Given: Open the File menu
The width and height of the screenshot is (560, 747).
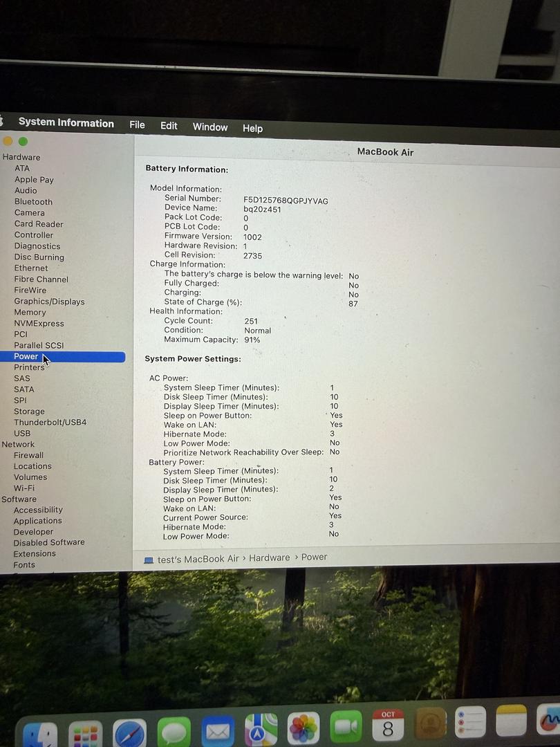Looking at the screenshot, I should 137,124.
